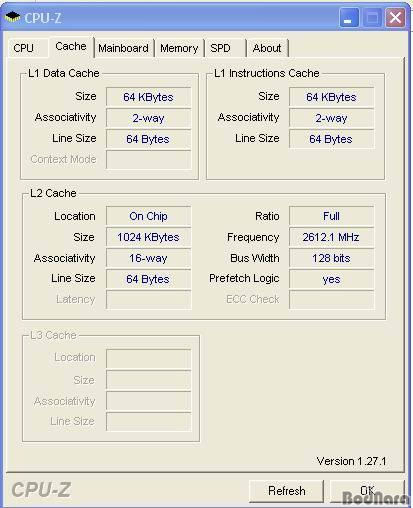Screen dimensions: 413x508
Task: Open the Mainboard tab
Action: (123, 48)
